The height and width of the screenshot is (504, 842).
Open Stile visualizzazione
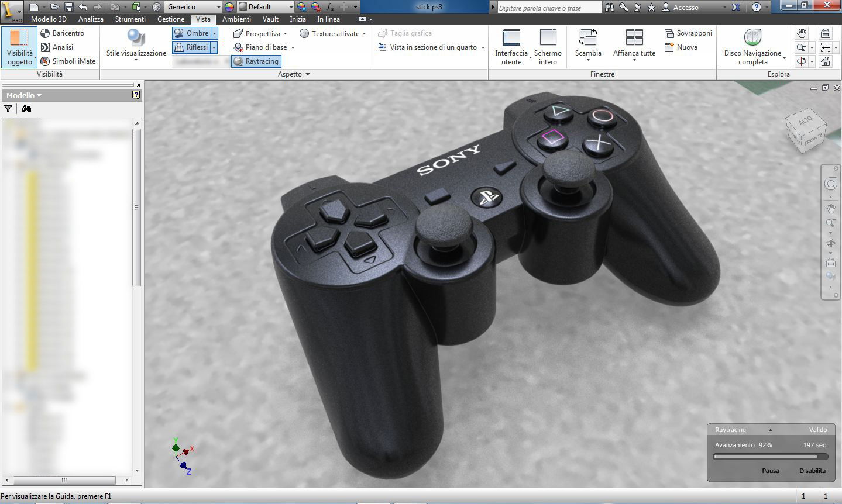pyautogui.click(x=136, y=45)
